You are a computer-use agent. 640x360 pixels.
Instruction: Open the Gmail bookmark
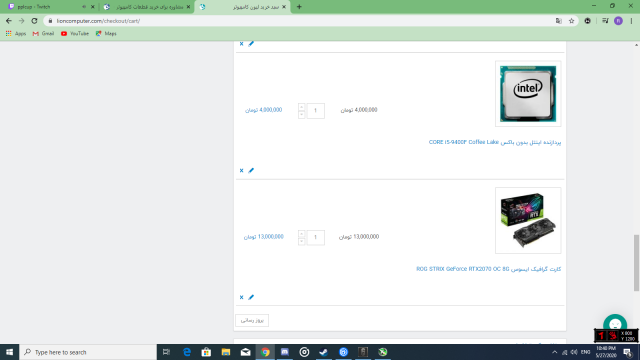pos(43,33)
